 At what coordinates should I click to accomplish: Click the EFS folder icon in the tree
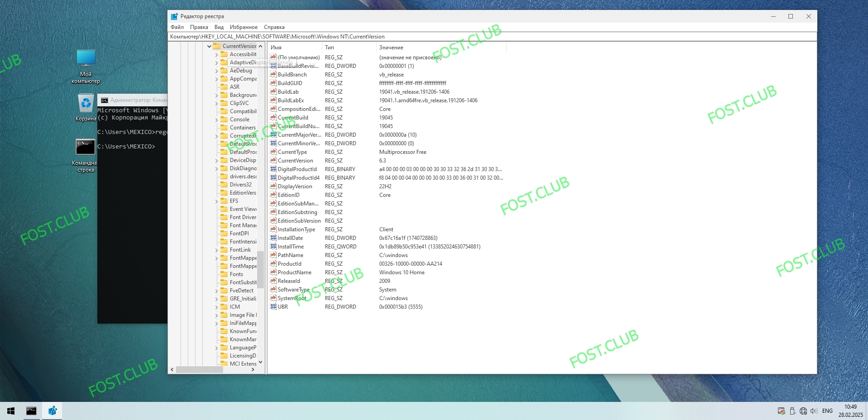click(224, 200)
